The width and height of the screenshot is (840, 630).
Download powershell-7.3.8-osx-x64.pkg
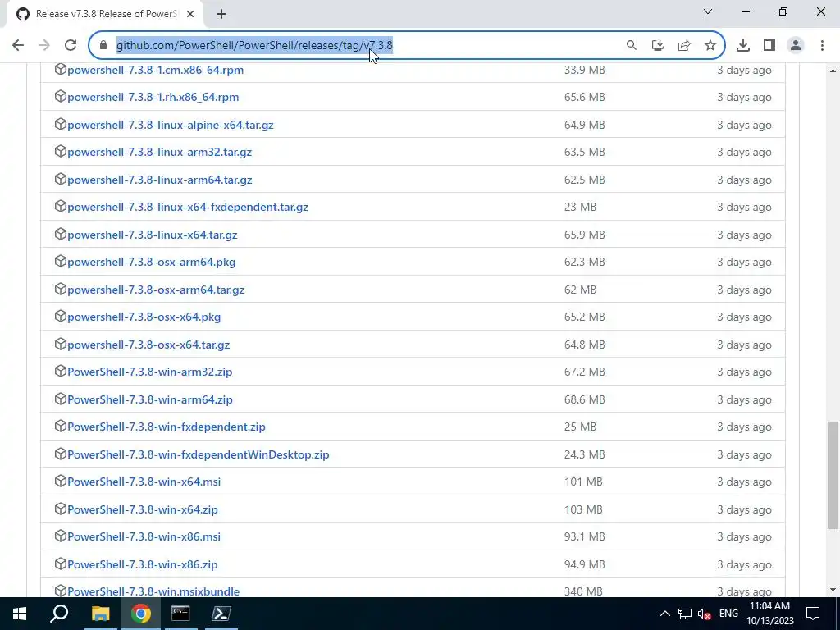pyautogui.click(x=144, y=317)
